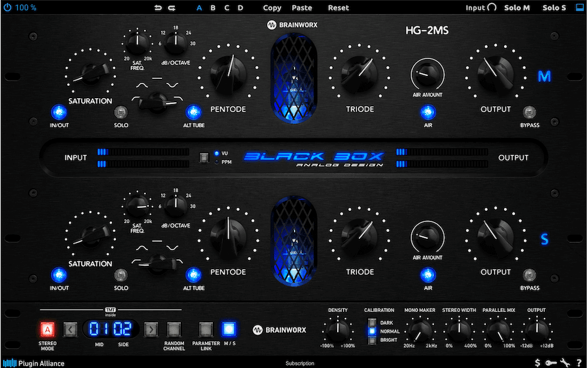
Task: Toggle Side channel AIR button
Action: coord(428,275)
